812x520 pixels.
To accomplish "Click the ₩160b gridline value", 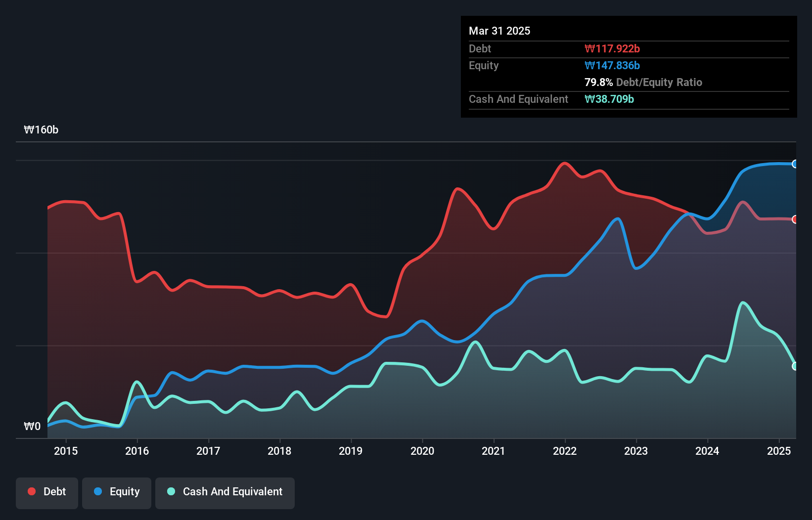I will [x=42, y=130].
